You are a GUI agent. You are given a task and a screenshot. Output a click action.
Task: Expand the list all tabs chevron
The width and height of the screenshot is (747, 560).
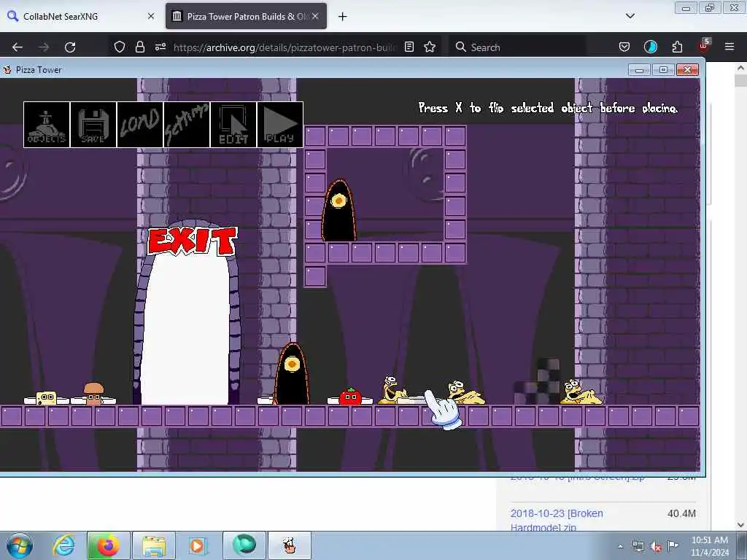[630, 16]
